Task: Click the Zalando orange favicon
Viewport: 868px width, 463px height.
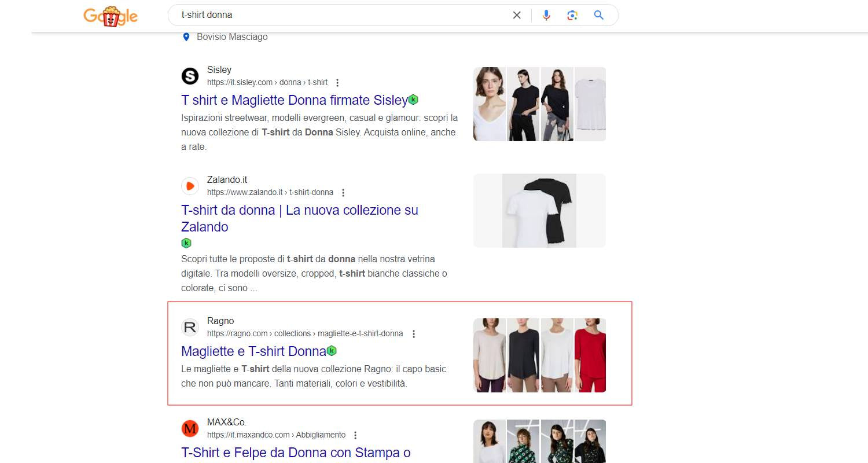Action: (x=190, y=186)
